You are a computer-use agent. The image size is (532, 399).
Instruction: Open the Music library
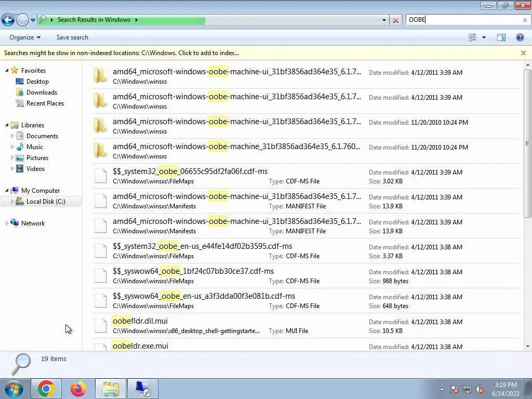tap(35, 147)
